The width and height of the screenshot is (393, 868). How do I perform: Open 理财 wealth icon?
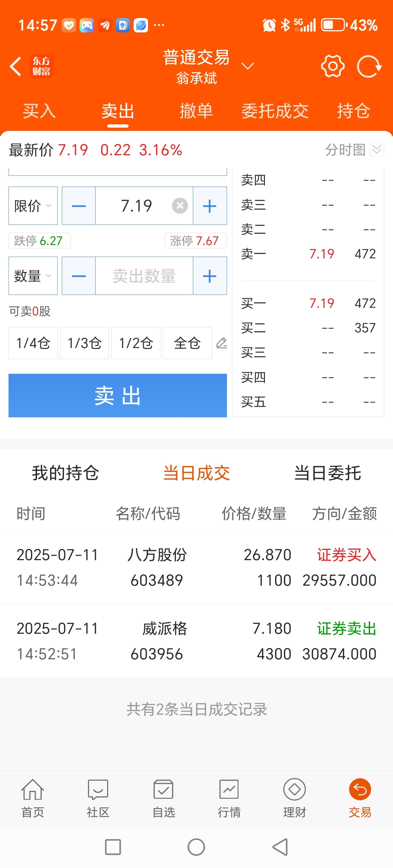pos(294,798)
